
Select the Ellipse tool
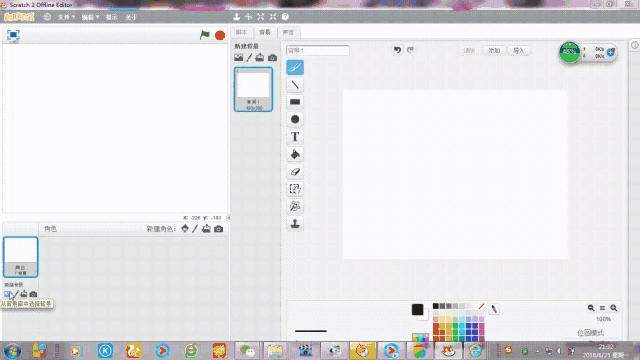pyautogui.click(x=295, y=119)
